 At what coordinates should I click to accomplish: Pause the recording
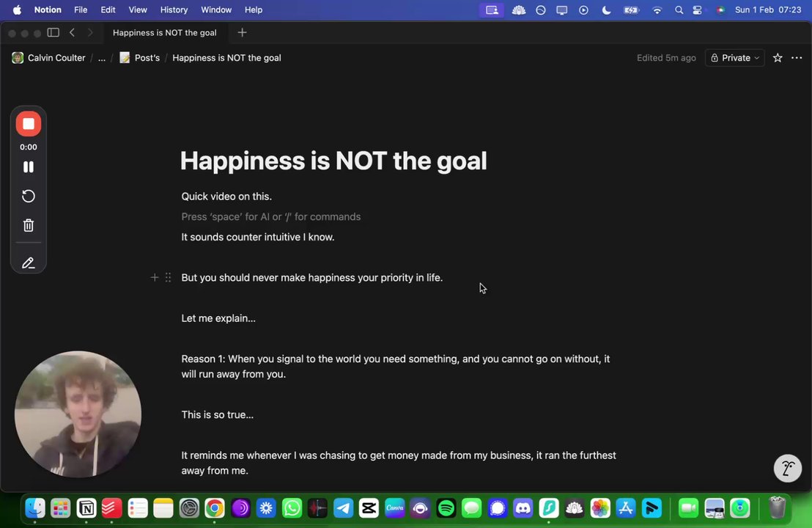coord(29,167)
